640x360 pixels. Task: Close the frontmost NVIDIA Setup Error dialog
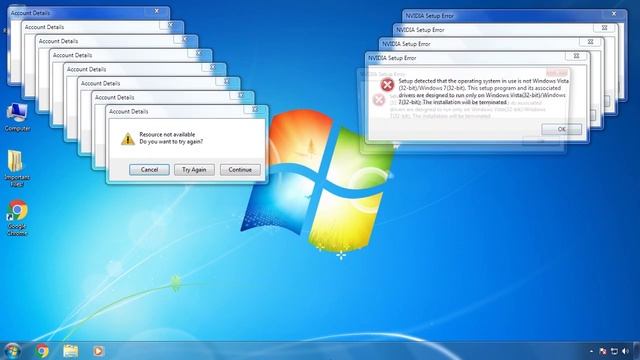click(x=576, y=56)
